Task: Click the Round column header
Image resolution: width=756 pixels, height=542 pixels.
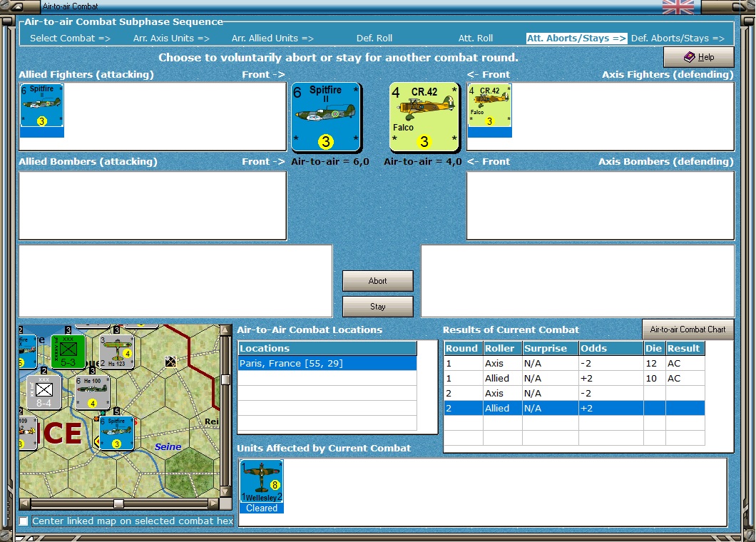Action: coord(463,348)
